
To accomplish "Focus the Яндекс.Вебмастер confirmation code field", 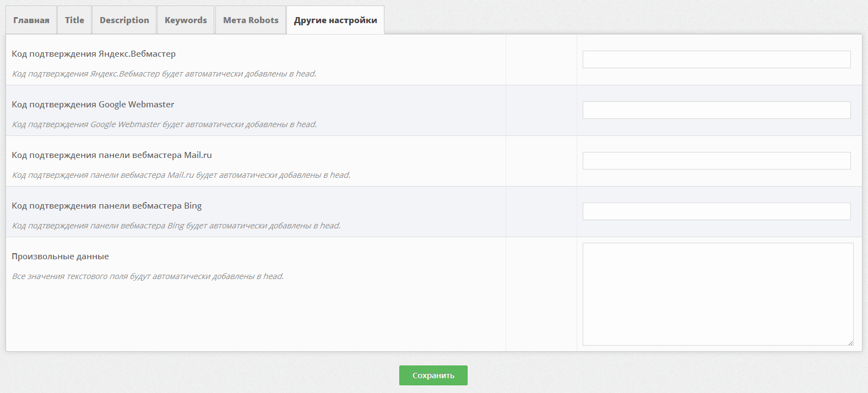I will [x=716, y=59].
